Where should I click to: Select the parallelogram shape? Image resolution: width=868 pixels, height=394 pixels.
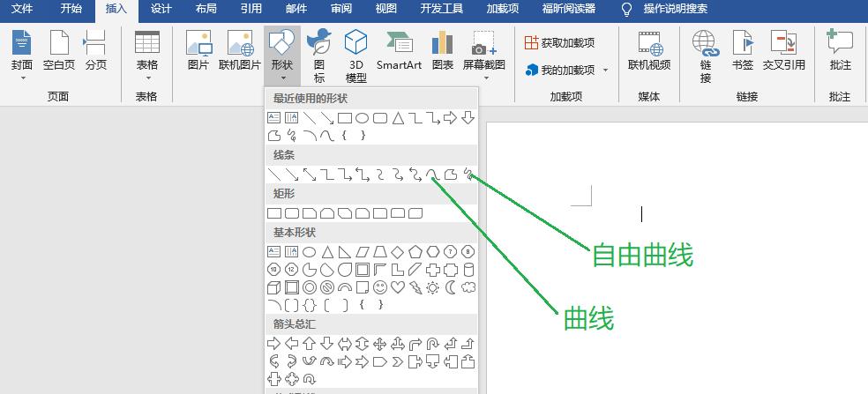(362, 252)
